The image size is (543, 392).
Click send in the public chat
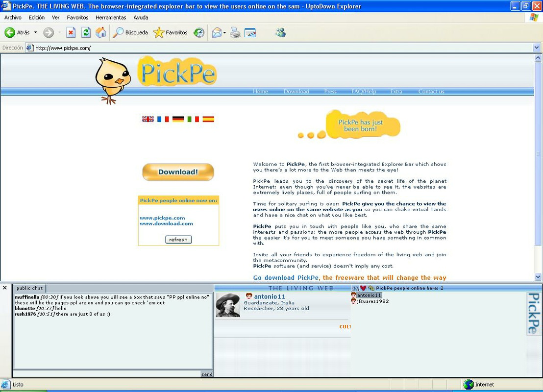tap(207, 374)
